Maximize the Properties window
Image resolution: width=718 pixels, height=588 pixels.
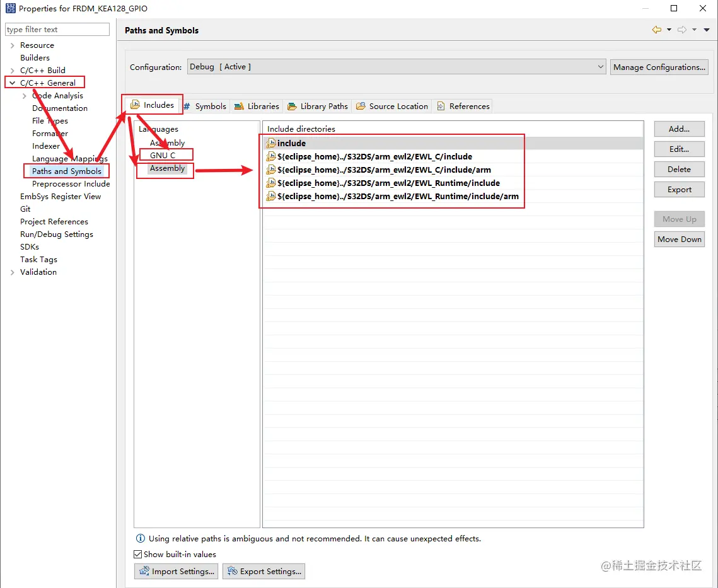674,8
